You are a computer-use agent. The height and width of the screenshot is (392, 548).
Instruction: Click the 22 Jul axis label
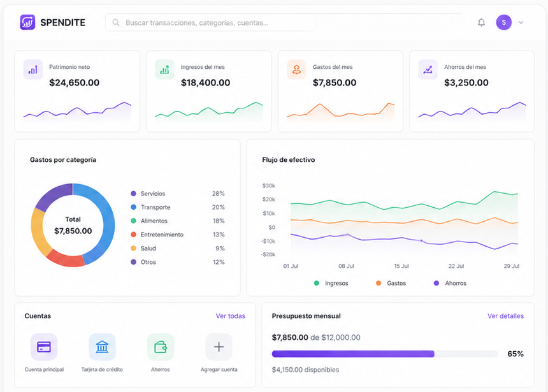(456, 266)
